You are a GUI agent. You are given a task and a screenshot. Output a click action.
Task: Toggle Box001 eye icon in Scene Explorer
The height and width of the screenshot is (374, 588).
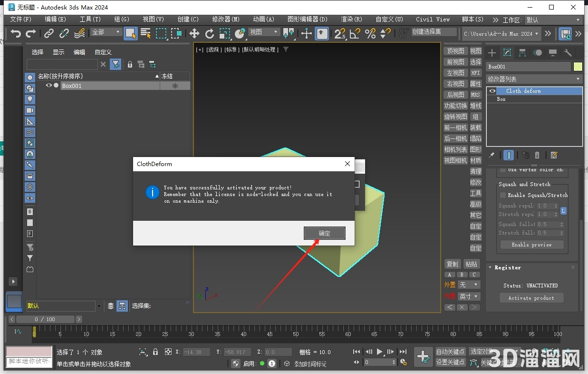(x=49, y=86)
